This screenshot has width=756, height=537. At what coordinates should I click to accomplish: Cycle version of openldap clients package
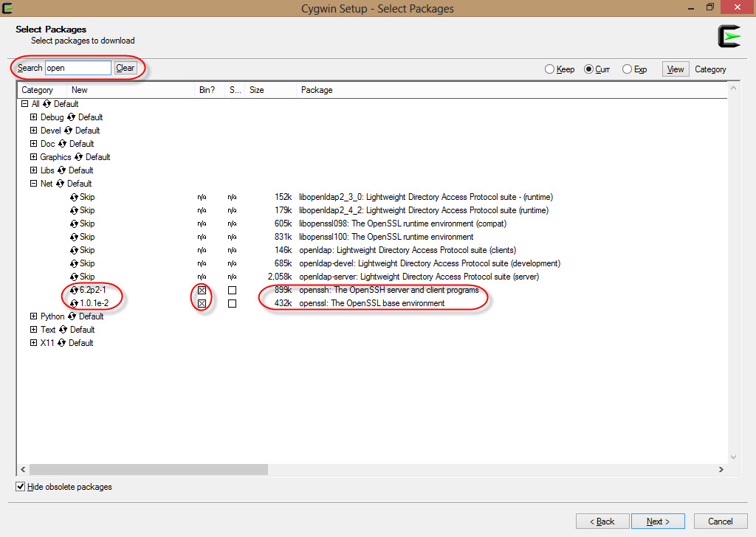(x=74, y=250)
